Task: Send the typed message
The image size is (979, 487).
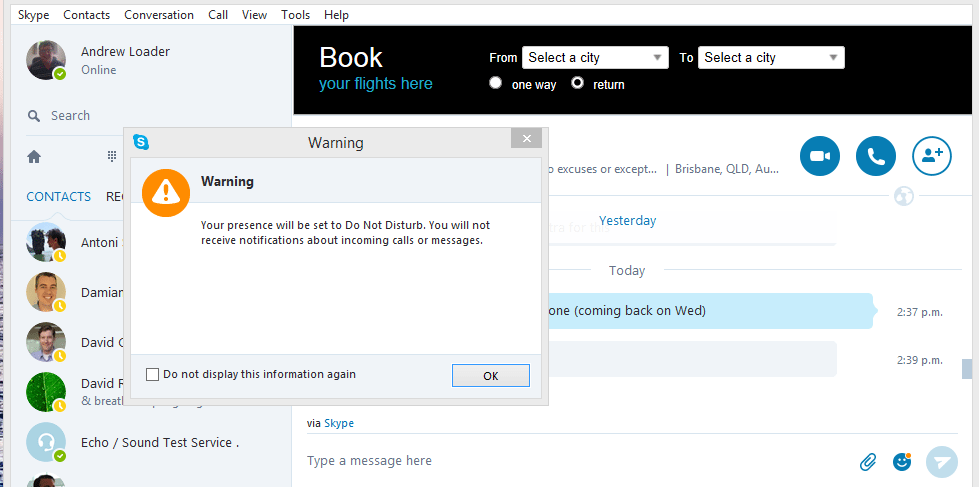Action: click(942, 461)
